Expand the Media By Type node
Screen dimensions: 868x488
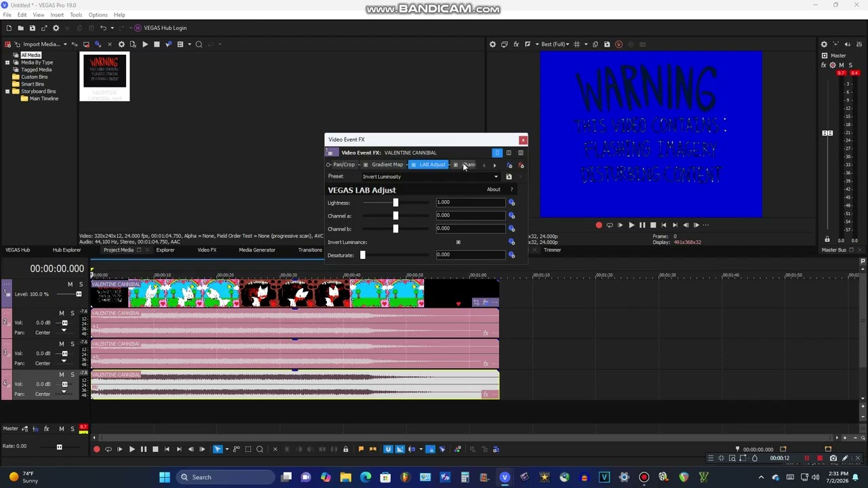[x=7, y=62]
